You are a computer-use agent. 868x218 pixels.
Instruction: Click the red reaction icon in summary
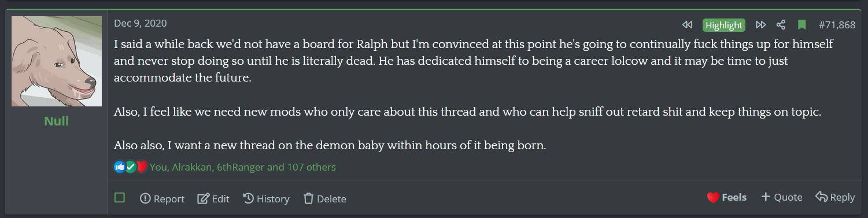(142, 167)
